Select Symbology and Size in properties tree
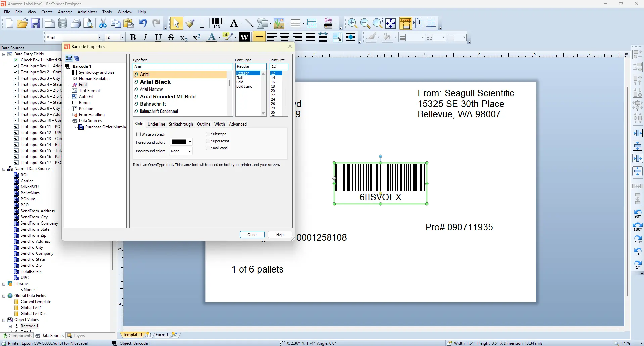This screenshot has height=346, width=644. click(97, 72)
